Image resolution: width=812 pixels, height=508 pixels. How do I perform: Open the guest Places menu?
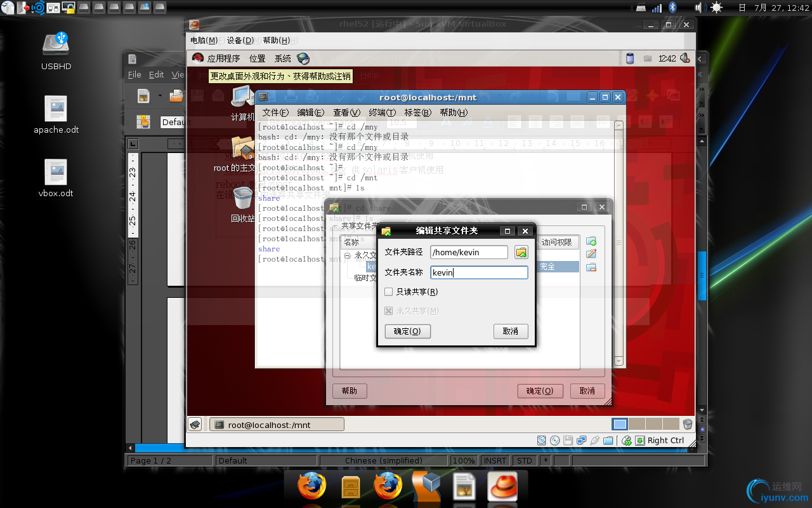pos(258,58)
